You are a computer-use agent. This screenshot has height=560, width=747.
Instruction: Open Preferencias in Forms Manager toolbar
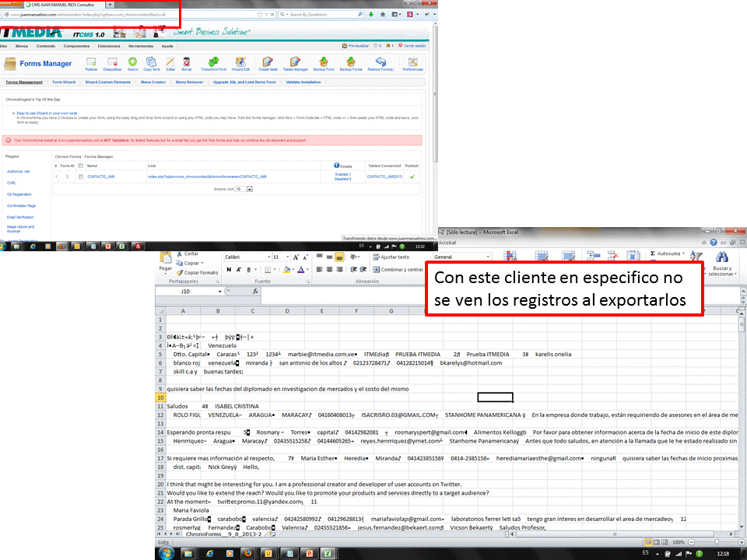click(412, 64)
